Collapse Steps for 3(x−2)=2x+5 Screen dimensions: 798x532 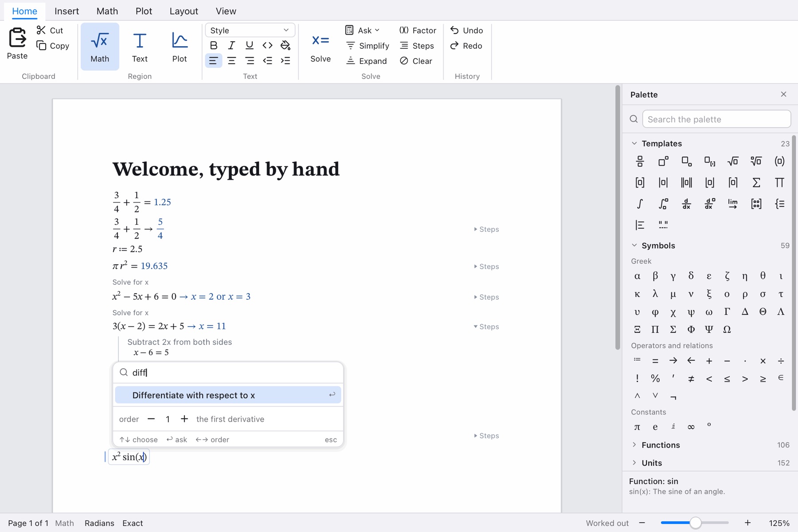point(486,326)
